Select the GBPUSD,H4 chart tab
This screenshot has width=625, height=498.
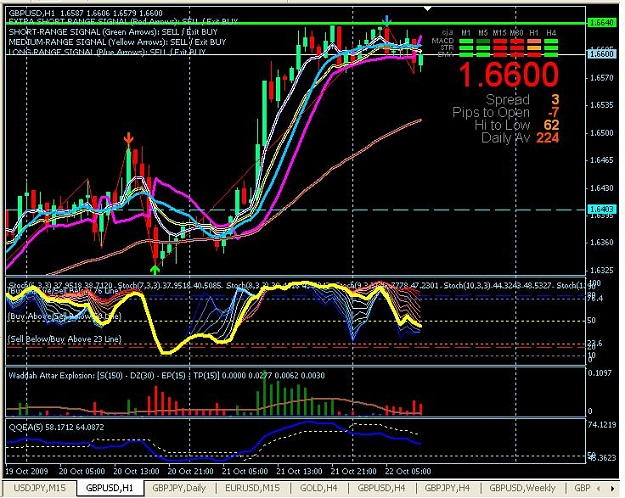[x=381, y=488]
